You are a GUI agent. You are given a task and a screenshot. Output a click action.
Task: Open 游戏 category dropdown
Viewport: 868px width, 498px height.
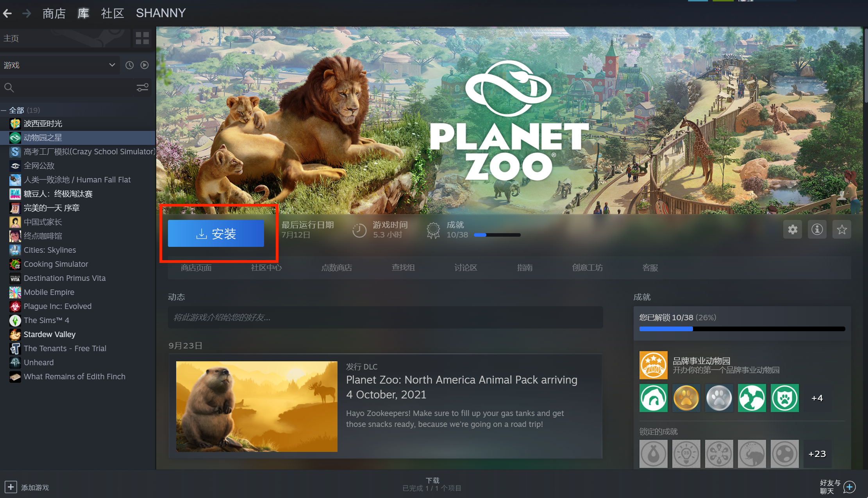tap(60, 65)
